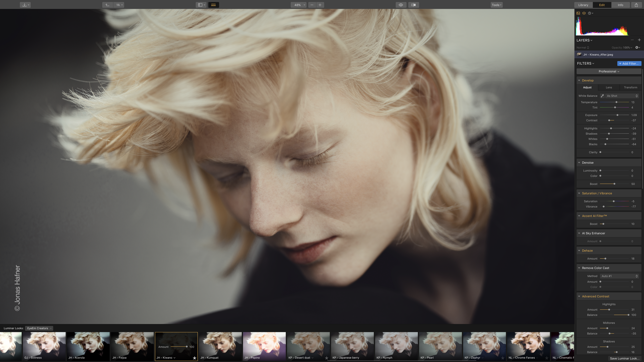The height and width of the screenshot is (362, 644).
Task: Click the share export icon
Action: (x=636, y=5)
